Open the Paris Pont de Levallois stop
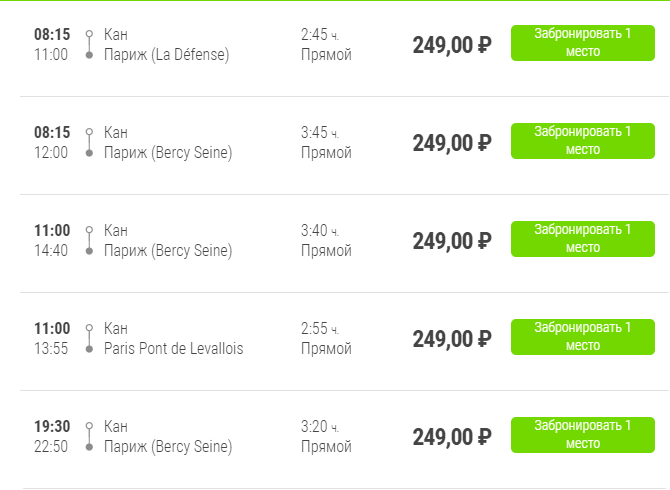 pyautogui.click(x=173, y=349)
